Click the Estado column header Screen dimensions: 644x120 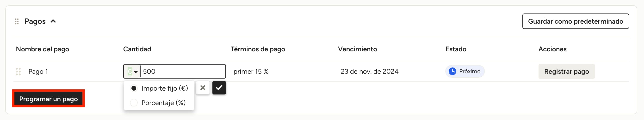pyautogui.click(x=456, y=49)
